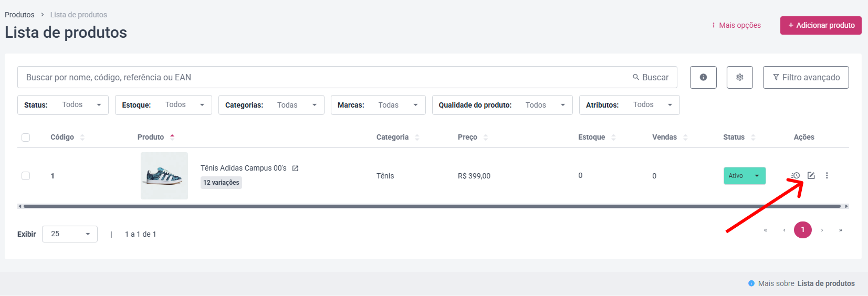Click the horizontal table scrollbar
The height and width of the screenshot is (296, 868).
pyautogui.click(x=433, y=206)
